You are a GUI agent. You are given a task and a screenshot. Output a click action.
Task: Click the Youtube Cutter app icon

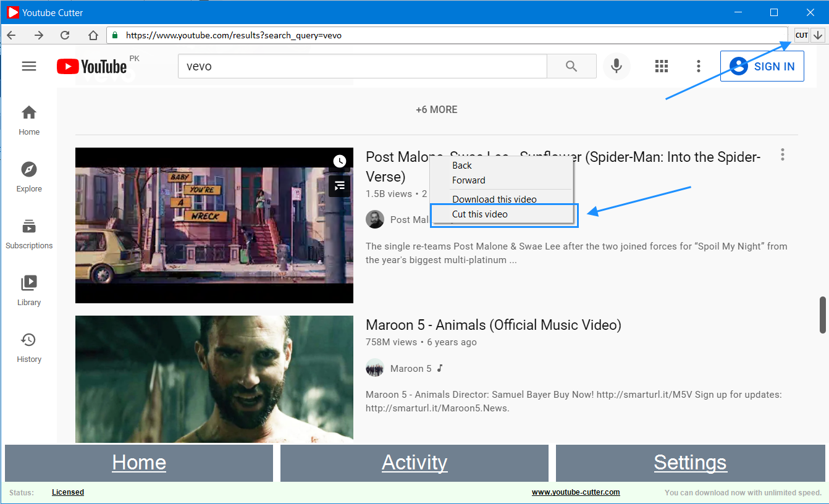(x=13, y=12)
